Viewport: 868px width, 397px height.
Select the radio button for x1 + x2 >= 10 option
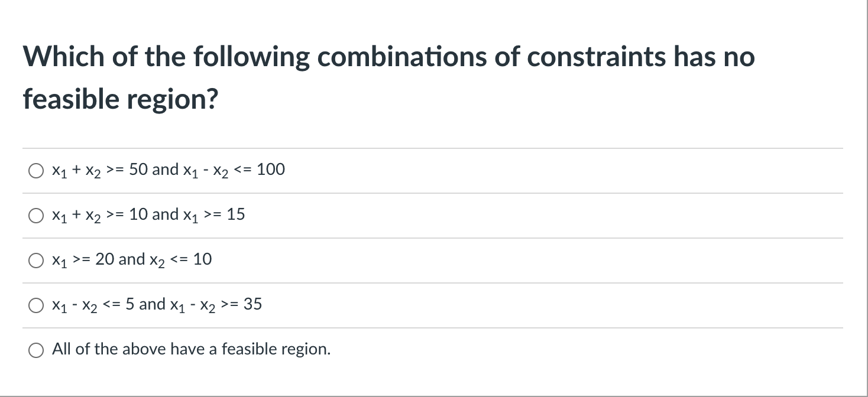(x=35, y=216)
